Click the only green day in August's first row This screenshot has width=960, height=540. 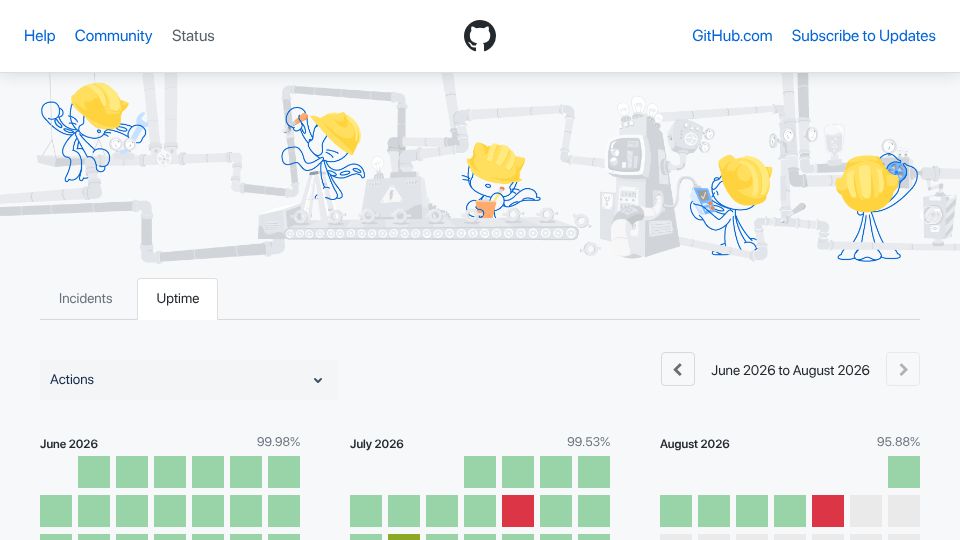pyautogui.click(x=904, y=472)
